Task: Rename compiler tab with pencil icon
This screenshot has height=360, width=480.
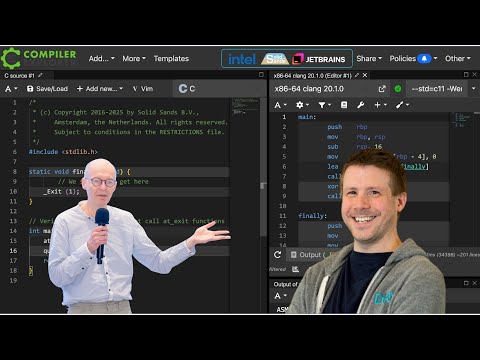Action: pyautogui.click(x=357, y=75)
